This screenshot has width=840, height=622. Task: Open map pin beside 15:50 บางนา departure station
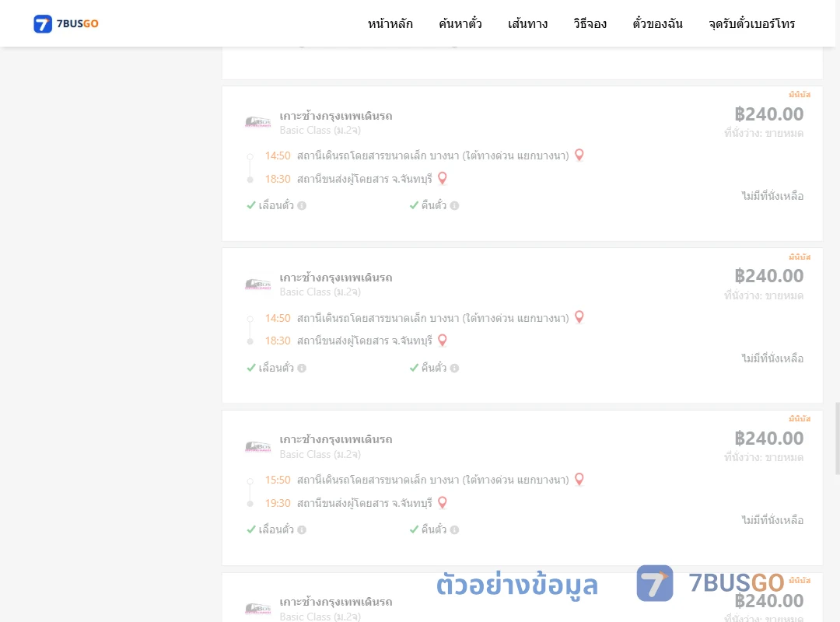(x=579, y=479)
